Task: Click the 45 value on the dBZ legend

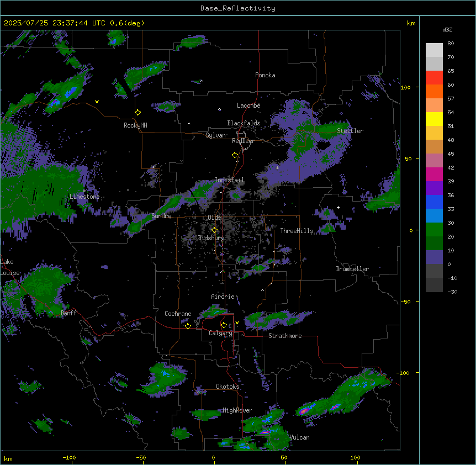Action: point(451,154)
